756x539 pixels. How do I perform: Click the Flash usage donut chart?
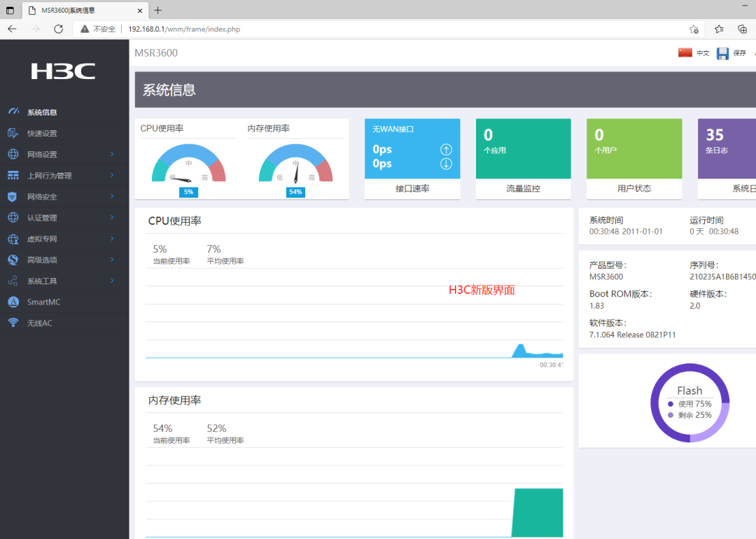(x=690, y=402)
